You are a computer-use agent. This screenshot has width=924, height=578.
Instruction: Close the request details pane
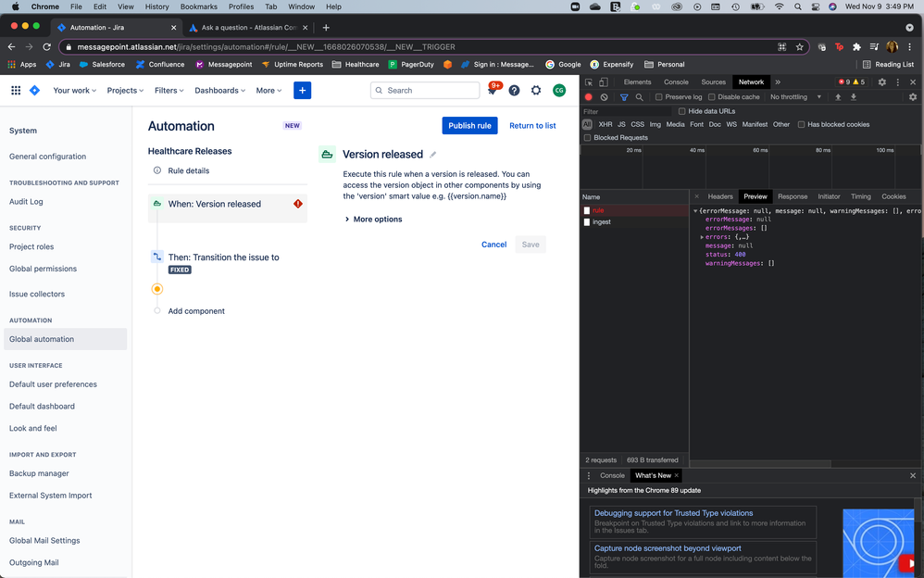point(696,196)
